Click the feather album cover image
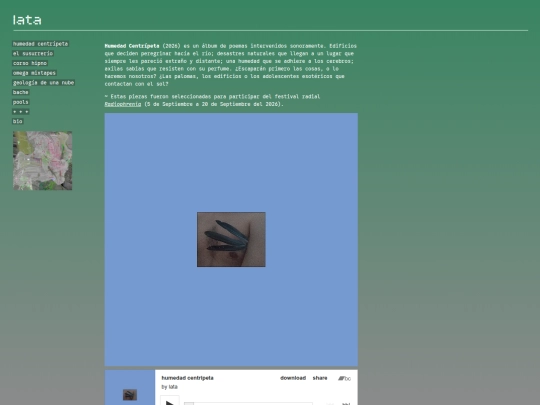Image resolution: width=540 pixels, height=405 pixels. tap(231, 239)
